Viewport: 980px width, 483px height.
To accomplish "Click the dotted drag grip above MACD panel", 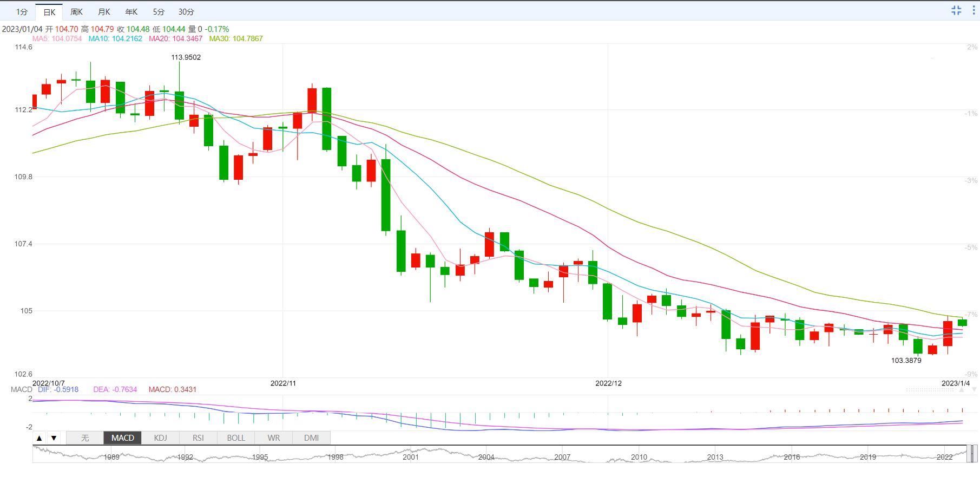I will tap(930, 390).
